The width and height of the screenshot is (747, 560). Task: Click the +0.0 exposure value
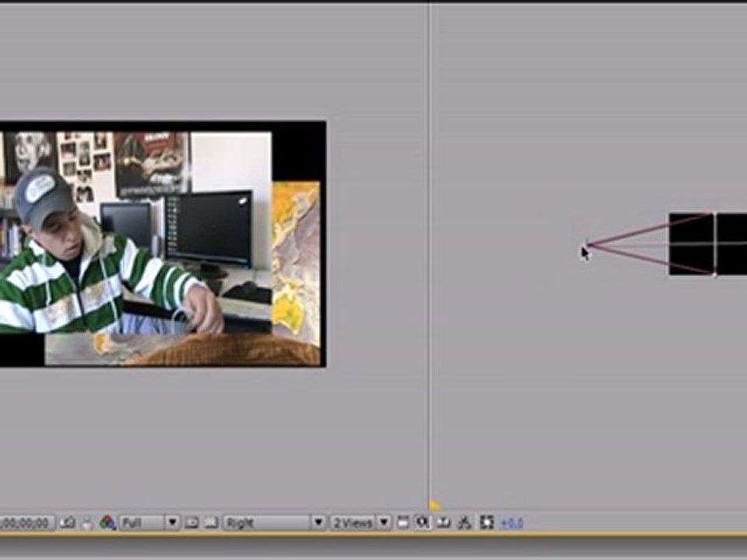coord(512,523)
